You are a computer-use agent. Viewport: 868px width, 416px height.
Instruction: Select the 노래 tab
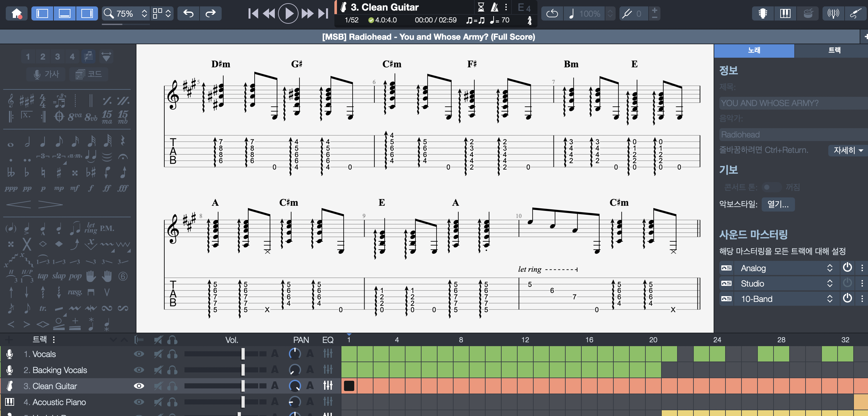754,50
